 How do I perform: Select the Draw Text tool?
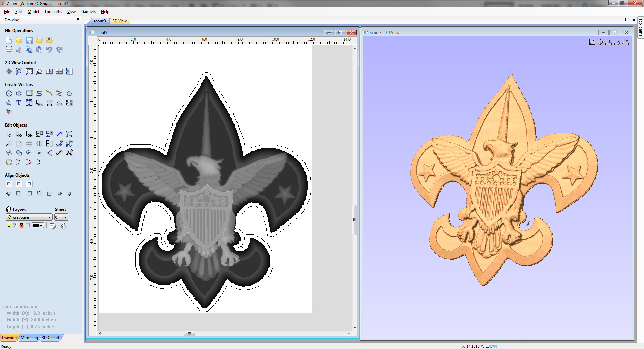tap(19, 103)
